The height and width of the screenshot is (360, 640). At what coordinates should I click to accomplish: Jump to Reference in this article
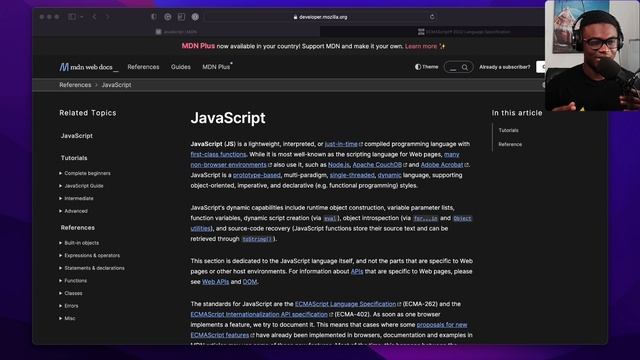click(x=510, y=144)
